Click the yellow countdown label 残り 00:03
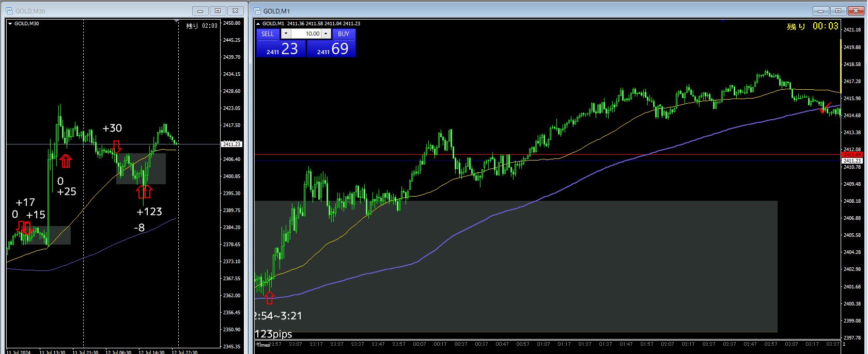This screenshot has width=868, height=354. point(812,26)
